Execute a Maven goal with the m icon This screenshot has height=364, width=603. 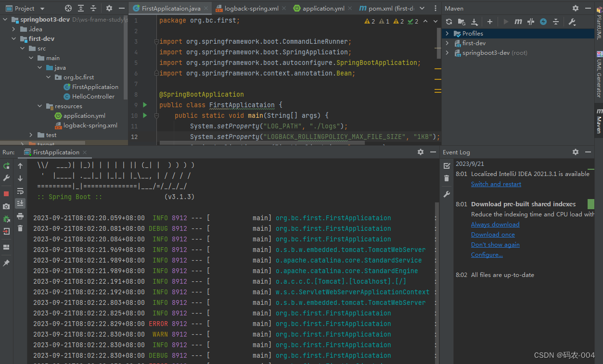tap(519, 22)
